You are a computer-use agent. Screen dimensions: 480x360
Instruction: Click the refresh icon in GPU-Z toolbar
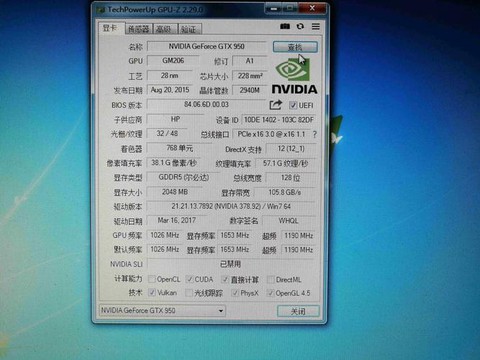300,26
